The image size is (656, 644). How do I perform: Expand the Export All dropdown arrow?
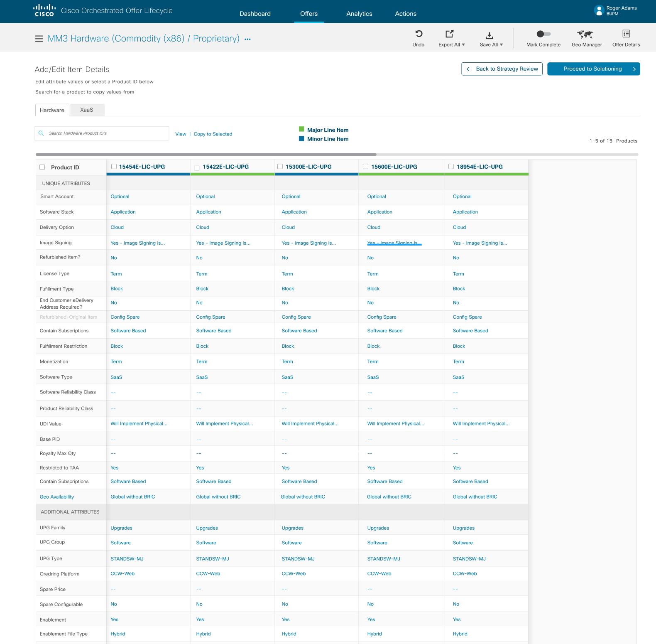[x=463, y=45]
